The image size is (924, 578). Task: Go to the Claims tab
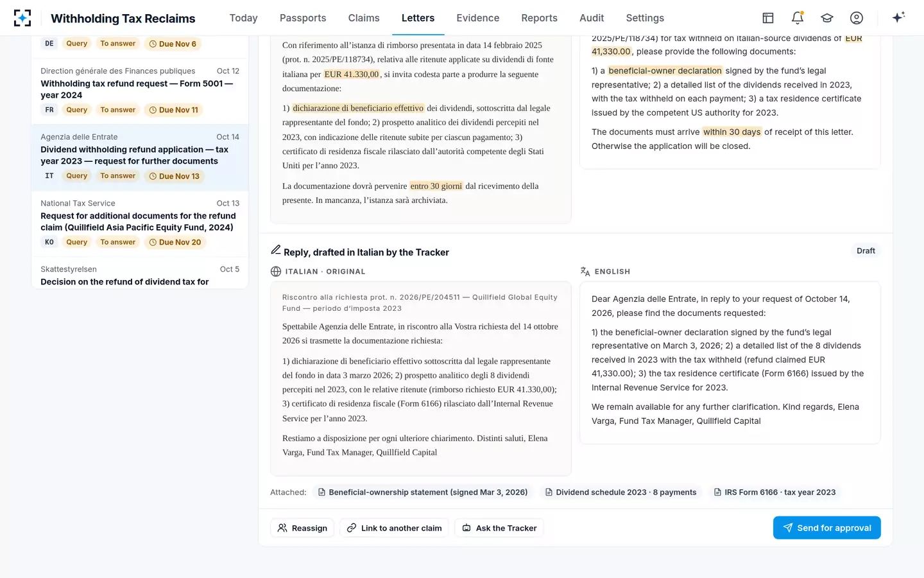(364, 18)
